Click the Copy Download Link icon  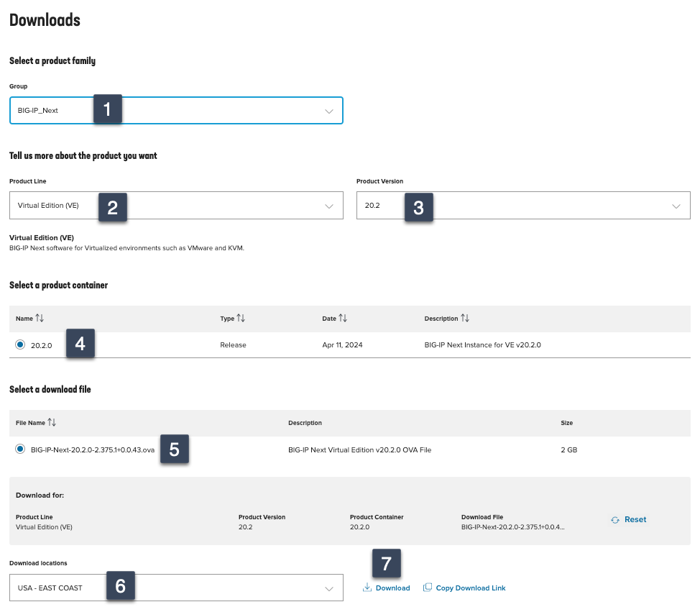428,588
